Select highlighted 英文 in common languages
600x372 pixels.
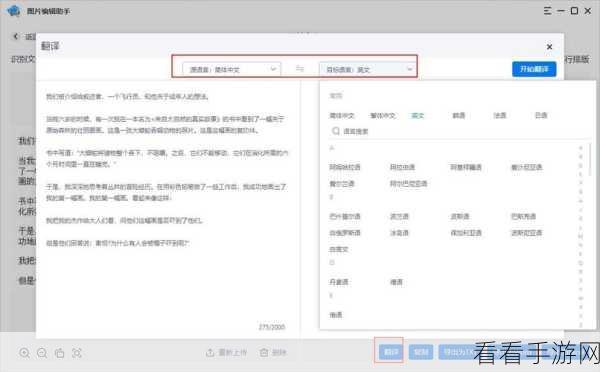click(x=417, y=116)
